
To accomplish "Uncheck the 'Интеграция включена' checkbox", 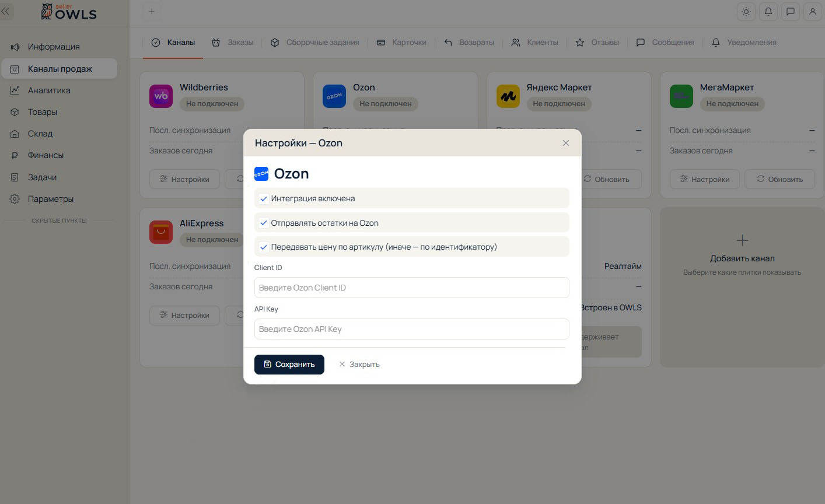I will pyautogui.click(x=264, y=198).
